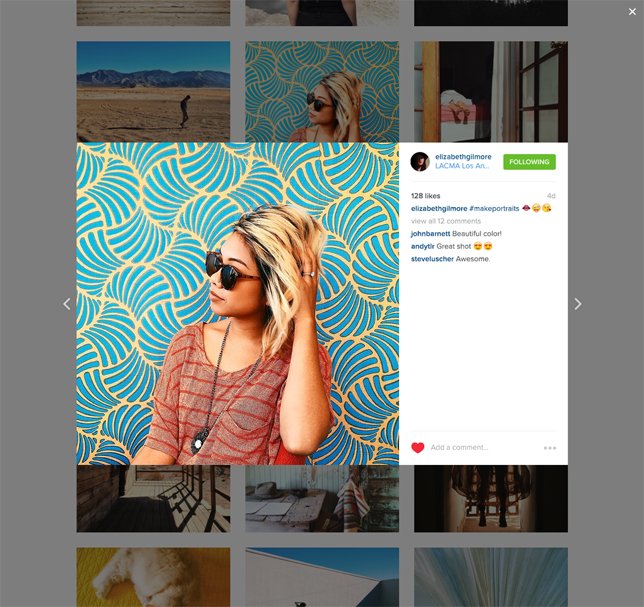The image size is (644, 607).
Task: Toggle the green FOLLOWING button
Action: 529,162
